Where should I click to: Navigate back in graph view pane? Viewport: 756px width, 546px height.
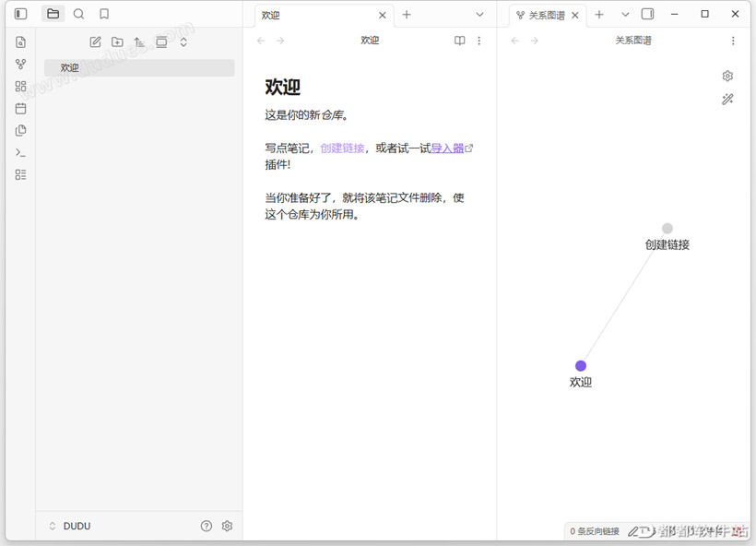click(x=515, y=41)
